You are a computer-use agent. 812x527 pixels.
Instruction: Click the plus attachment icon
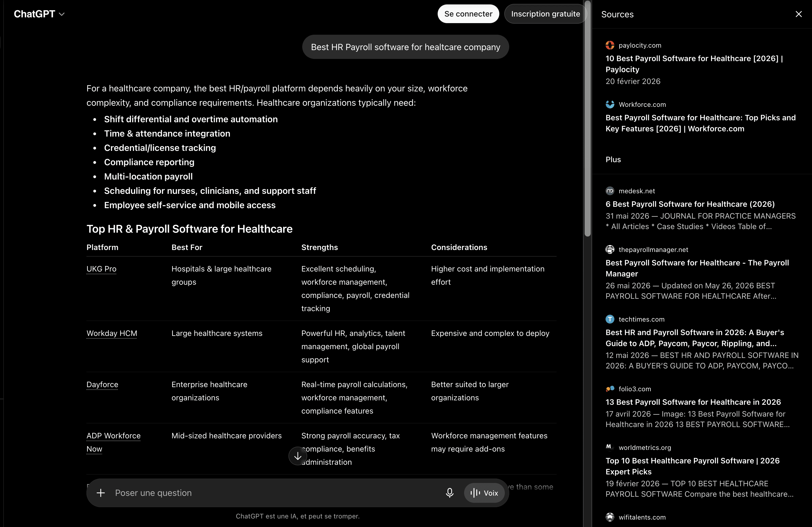pos(101,493)
